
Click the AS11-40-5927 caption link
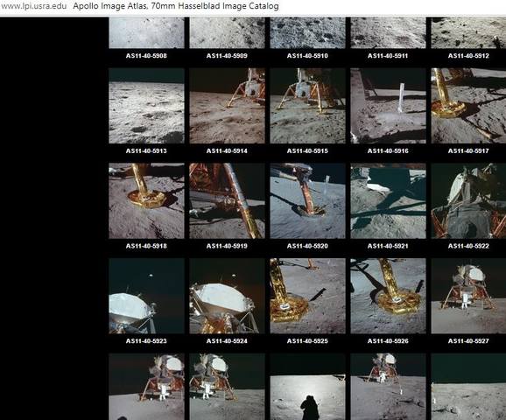coord(468,341)
